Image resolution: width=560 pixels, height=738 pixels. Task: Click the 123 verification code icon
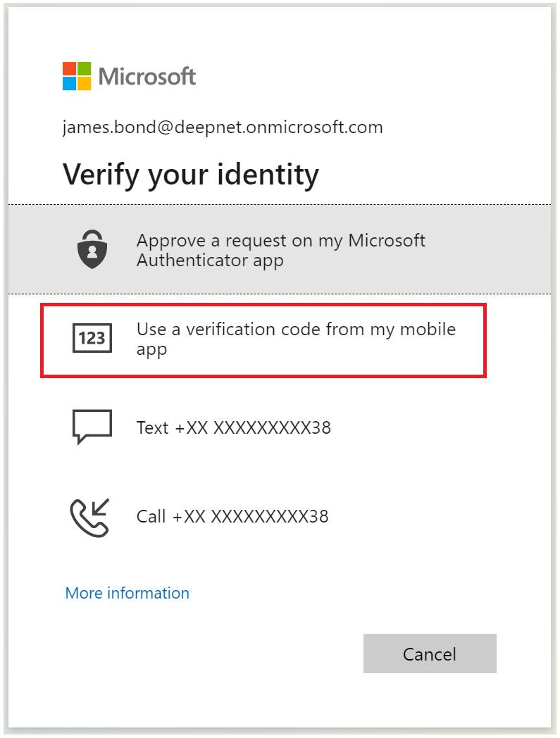click(92, 339)
